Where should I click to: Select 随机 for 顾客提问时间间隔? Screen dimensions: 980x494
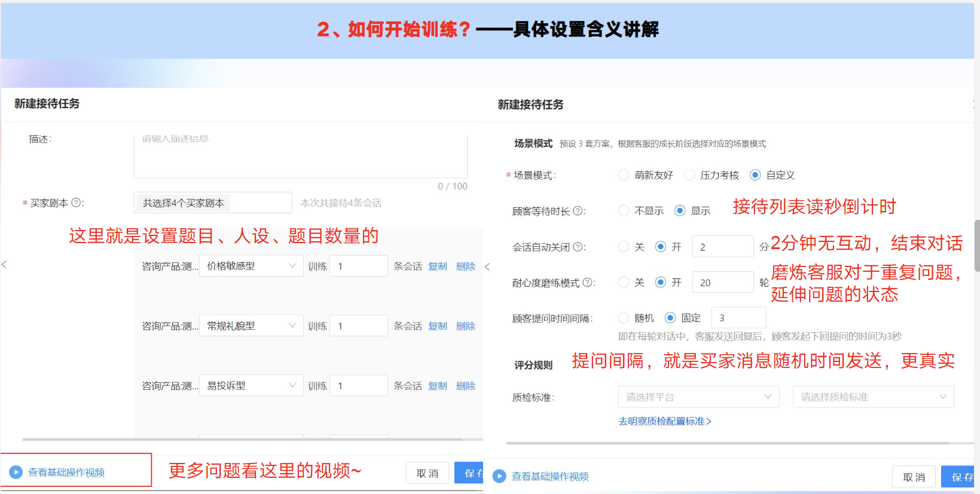click(624, 318)
